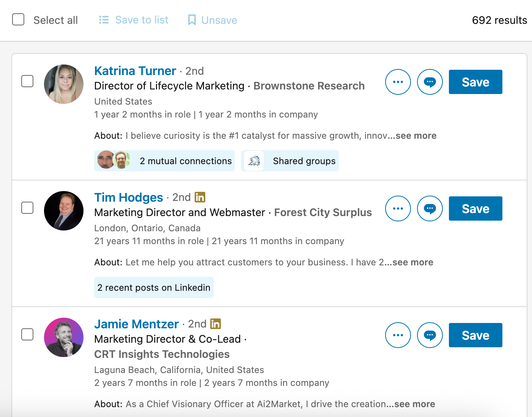
Task: Click 2 years 7 months in role text
Action: pos(145,383)
